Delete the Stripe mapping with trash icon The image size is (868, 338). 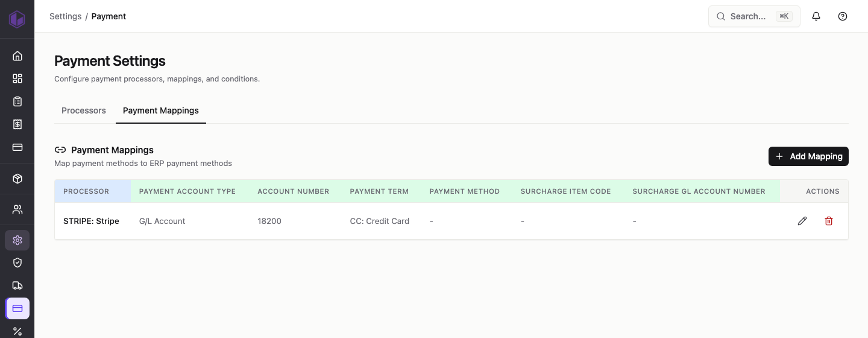(829, 221)
